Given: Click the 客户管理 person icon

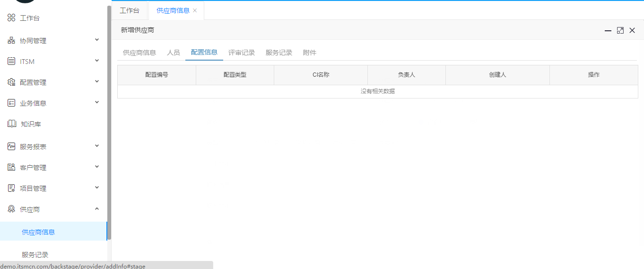Looking at the screenshot, I should (11, 168).
